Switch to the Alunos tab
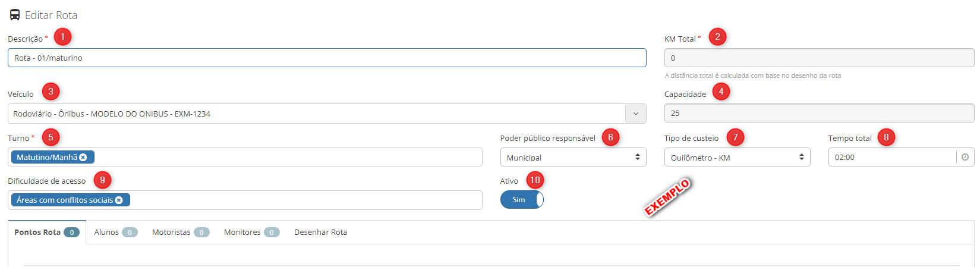Screen dimensions: 980x267 pyautogui.click(x=116, y=232)
